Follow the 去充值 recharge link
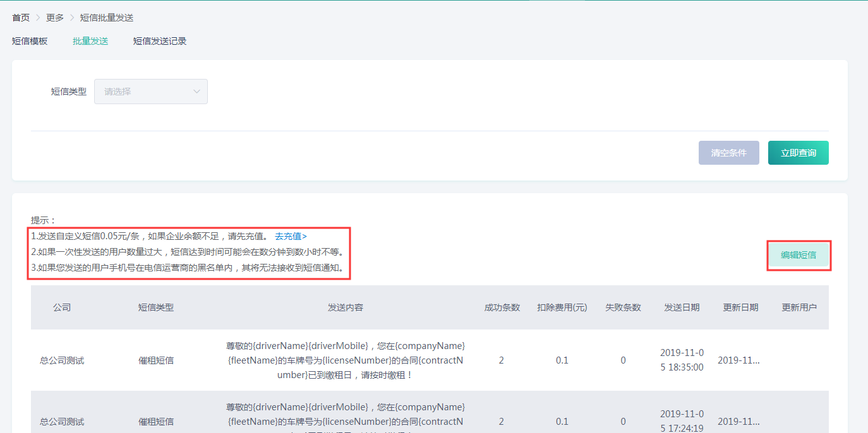Screen dimensions: 868x433 pyautogui.click(x=291, y=237)
